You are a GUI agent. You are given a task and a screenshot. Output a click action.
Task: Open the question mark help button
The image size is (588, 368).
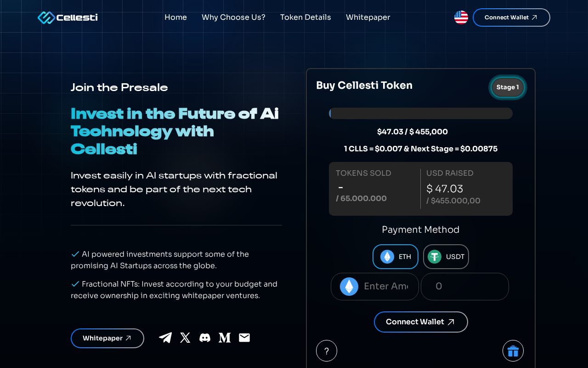coord(327,351)
